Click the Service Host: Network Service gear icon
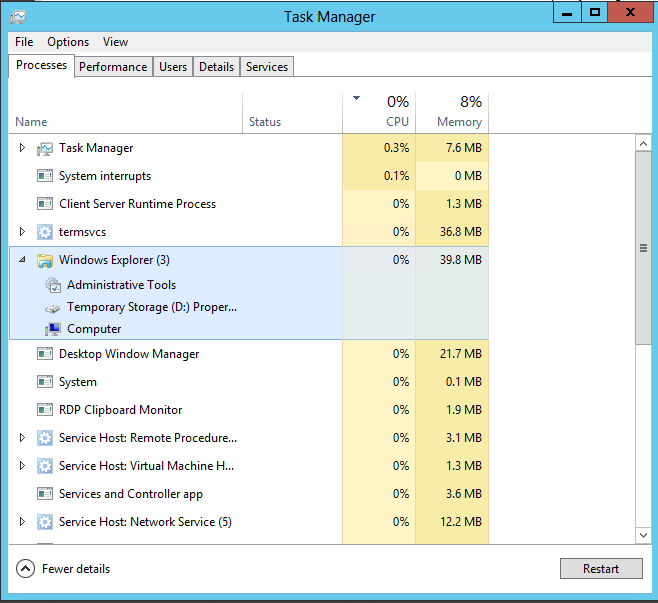 click(x=44, y=522)
